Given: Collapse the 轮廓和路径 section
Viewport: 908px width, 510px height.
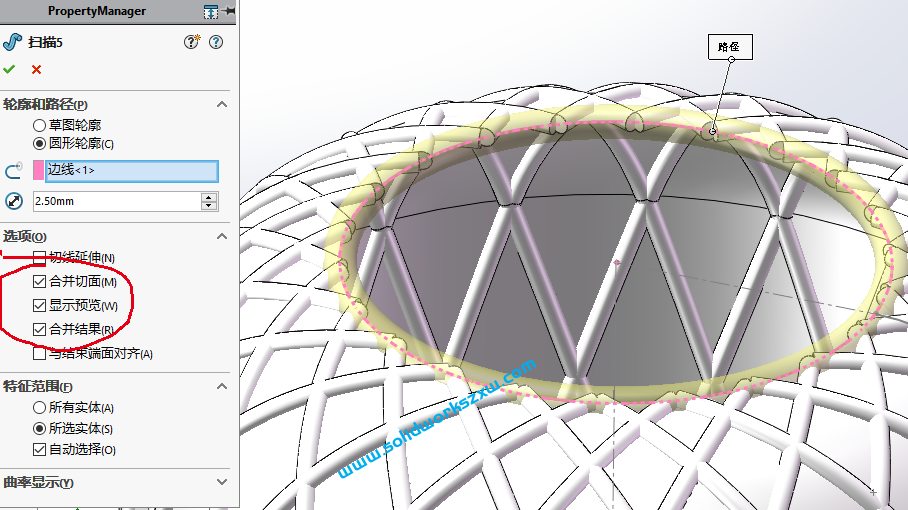Looking at the screenshot, I should (222, 105).
